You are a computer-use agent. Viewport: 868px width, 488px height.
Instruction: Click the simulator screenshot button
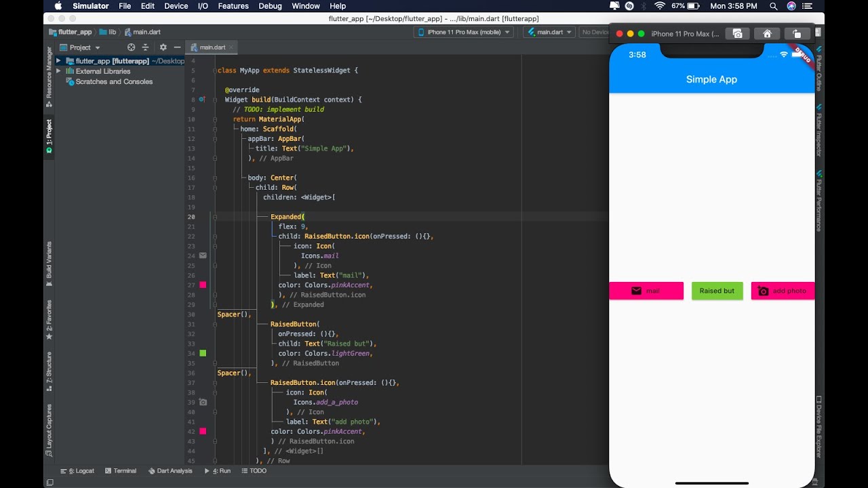click(737, 33)
